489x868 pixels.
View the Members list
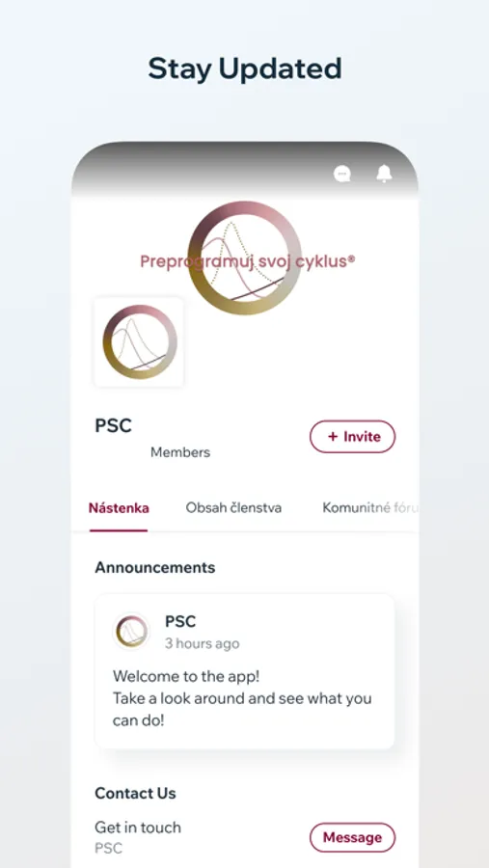coord(180,452)
